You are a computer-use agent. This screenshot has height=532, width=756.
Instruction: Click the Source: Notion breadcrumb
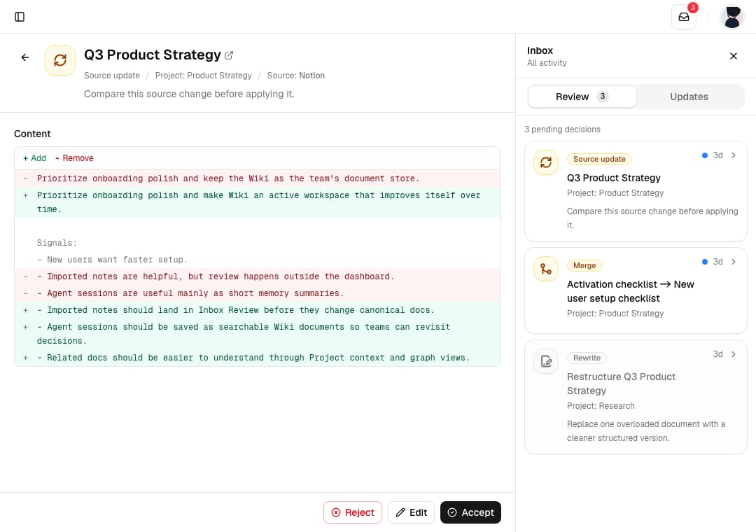[296, 75]
